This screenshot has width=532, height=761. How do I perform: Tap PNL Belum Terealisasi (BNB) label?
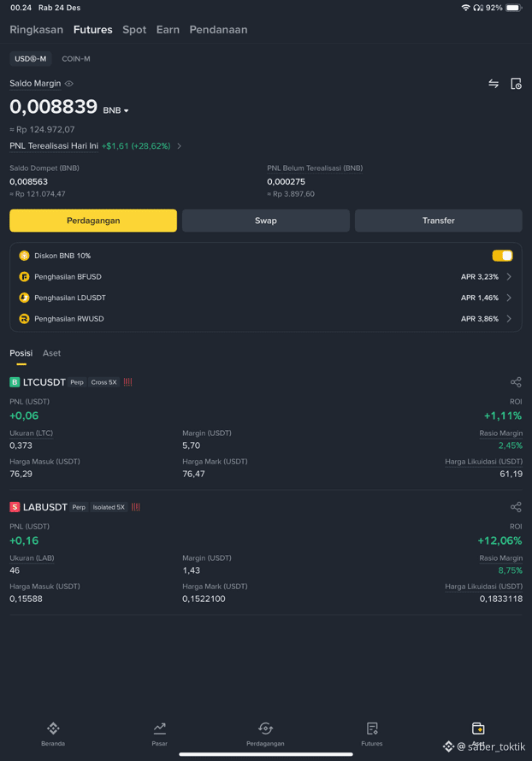point(315,168)
